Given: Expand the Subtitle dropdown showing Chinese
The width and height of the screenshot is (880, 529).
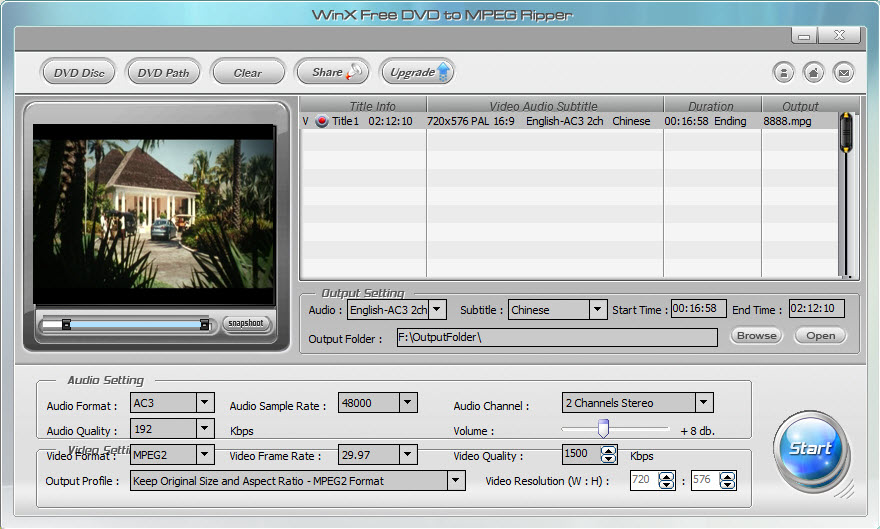Looking at the screenshot, I should [598, 310].
